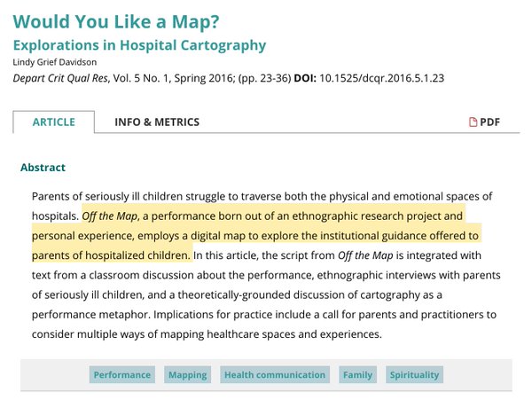Click the volume and issue text Vol. 5 No. 1
The width and height of the screenshot is (532, 400).
click(x=140, y=78)
